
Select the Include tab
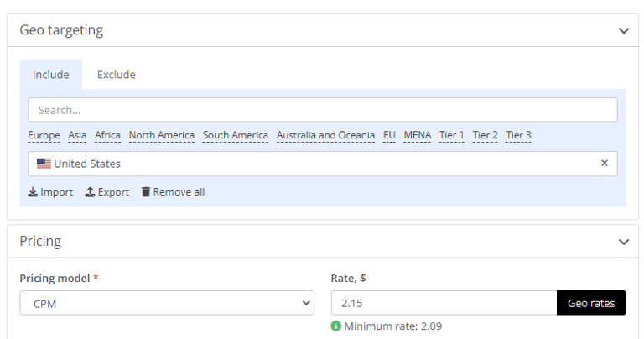51,75
